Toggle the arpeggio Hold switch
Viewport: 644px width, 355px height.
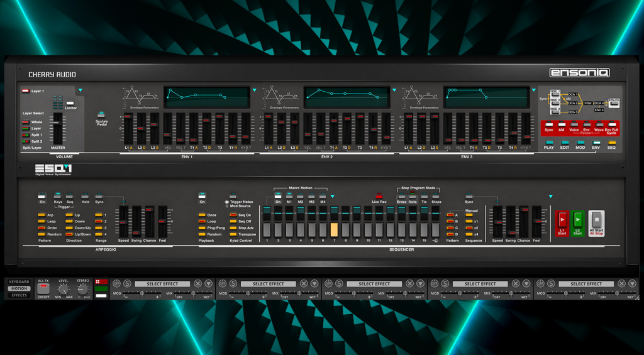click(x=86, y=196)
